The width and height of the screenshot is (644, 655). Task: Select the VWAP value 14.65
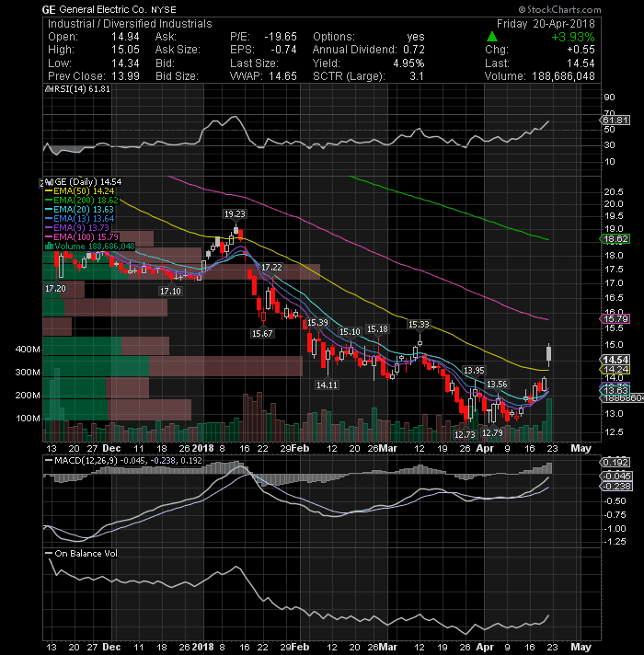(282, 76)
